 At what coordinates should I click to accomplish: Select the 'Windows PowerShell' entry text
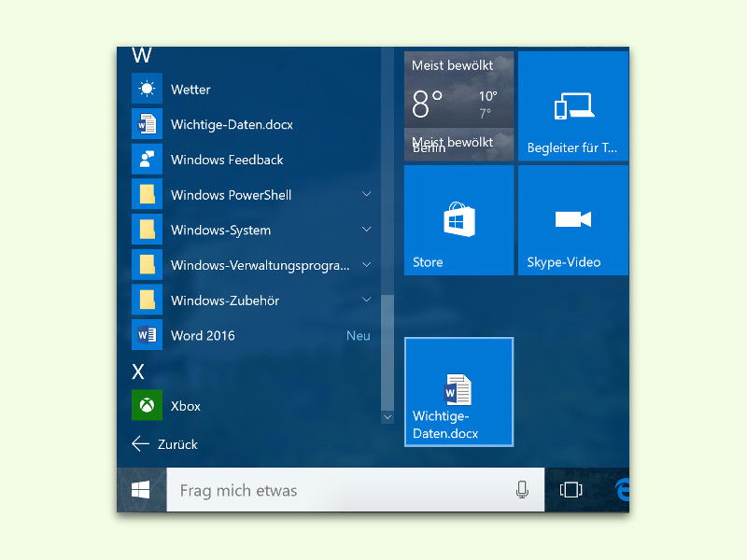tap(231, 195)
